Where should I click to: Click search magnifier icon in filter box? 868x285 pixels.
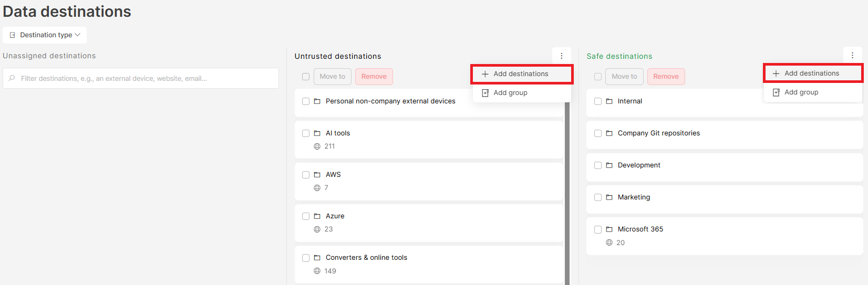tap(12, 78)
